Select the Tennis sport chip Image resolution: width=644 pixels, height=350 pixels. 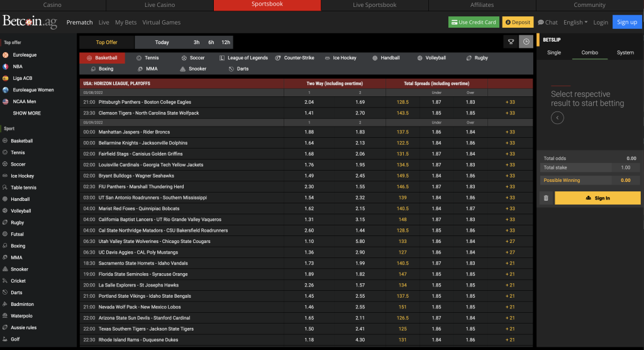[147, 58]
